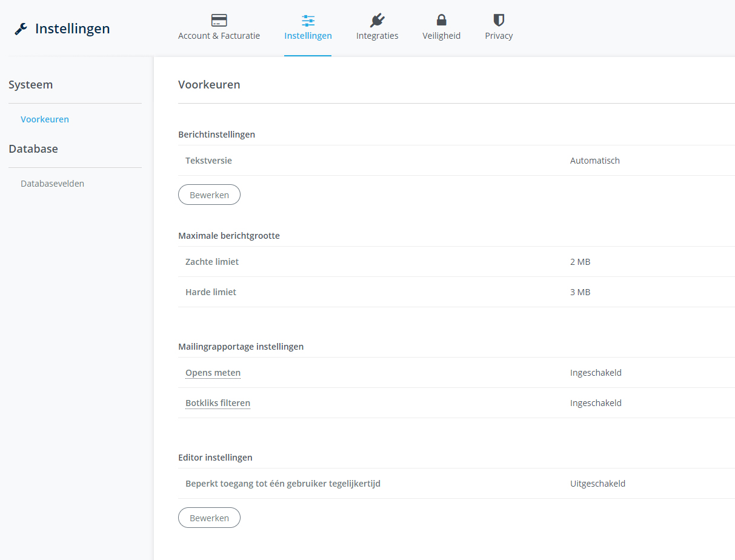Click the Opens meten underlined label

(x=213, y=373)
